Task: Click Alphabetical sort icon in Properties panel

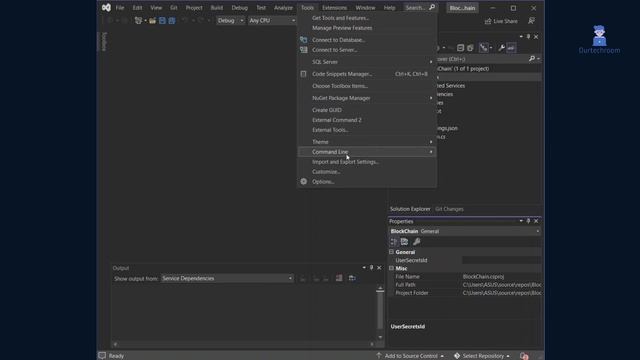Action: click(404, 242)
